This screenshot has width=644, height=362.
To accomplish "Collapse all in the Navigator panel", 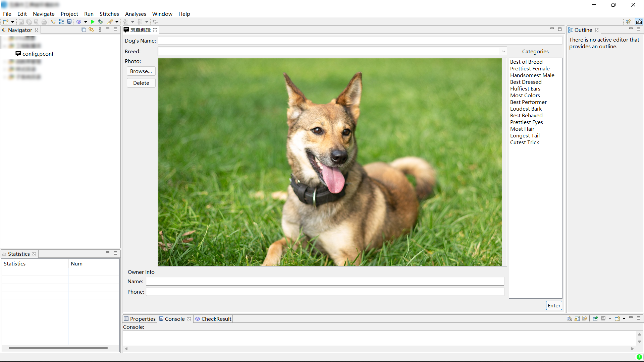I will pyautogui.click(x=84, y=30).
